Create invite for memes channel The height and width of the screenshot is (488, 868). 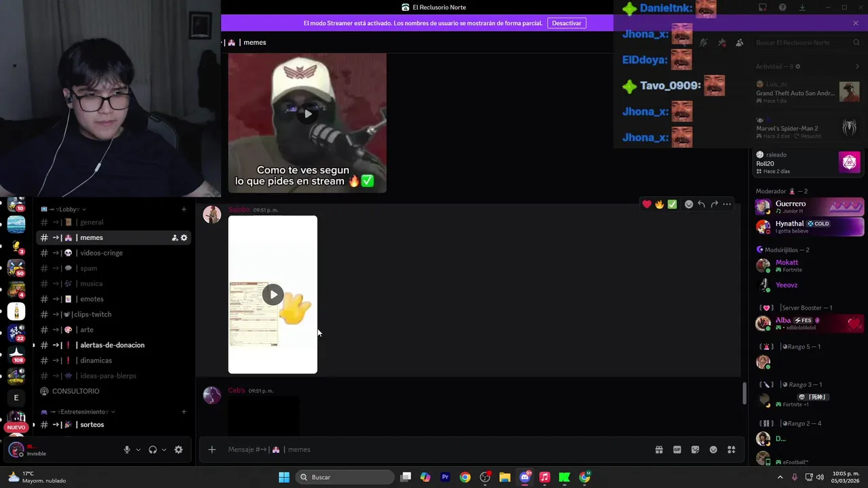tap(174, 238)
